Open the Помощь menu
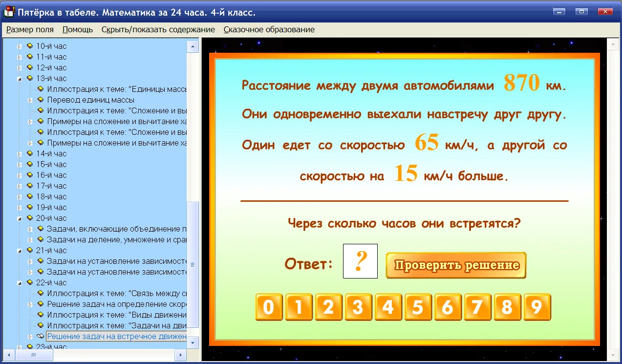Image resolution: width=622 pixels, height=364 pixels. [x=78, y=29]
